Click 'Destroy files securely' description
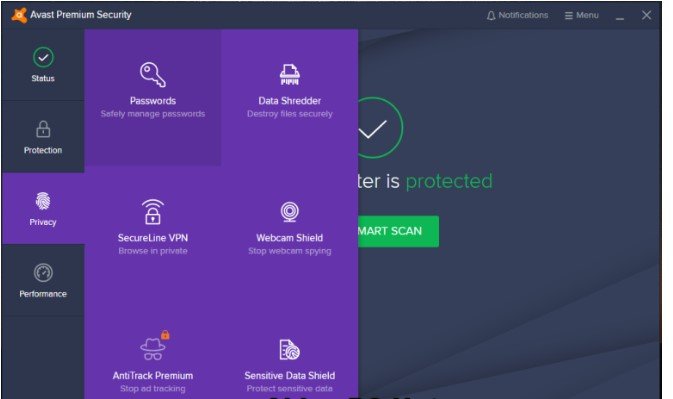673x399 pixels. coord(290,114)
